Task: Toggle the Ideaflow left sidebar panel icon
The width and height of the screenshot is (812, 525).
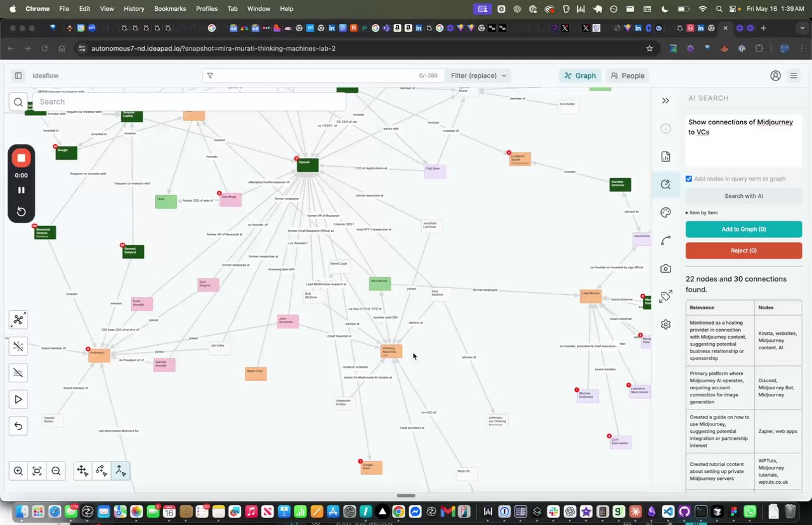Action: 18,75
